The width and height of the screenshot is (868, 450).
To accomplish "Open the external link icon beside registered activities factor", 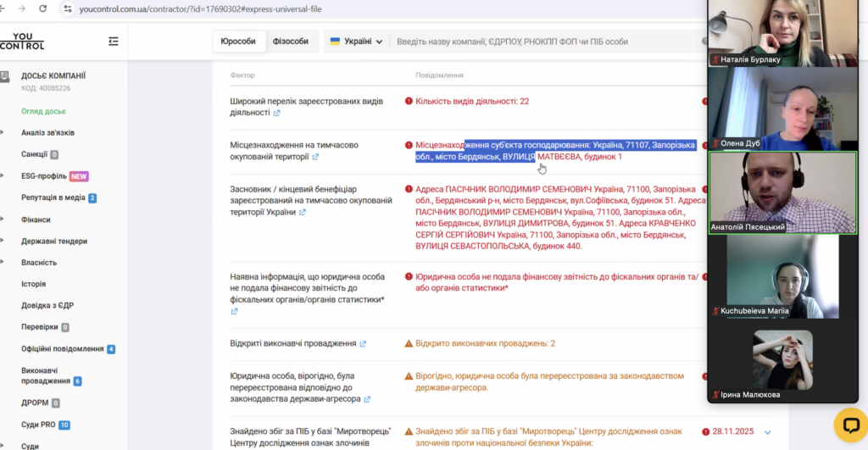I will click(276, 113).
